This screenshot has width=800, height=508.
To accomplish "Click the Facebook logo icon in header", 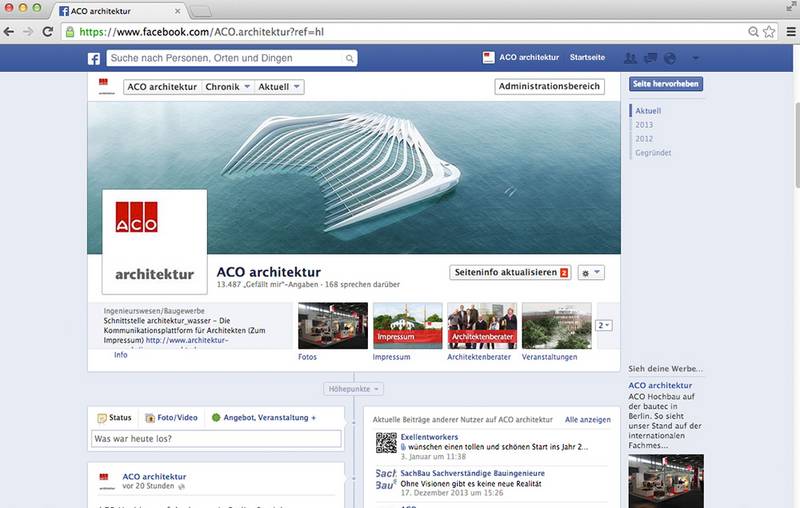I will [94, 59].
